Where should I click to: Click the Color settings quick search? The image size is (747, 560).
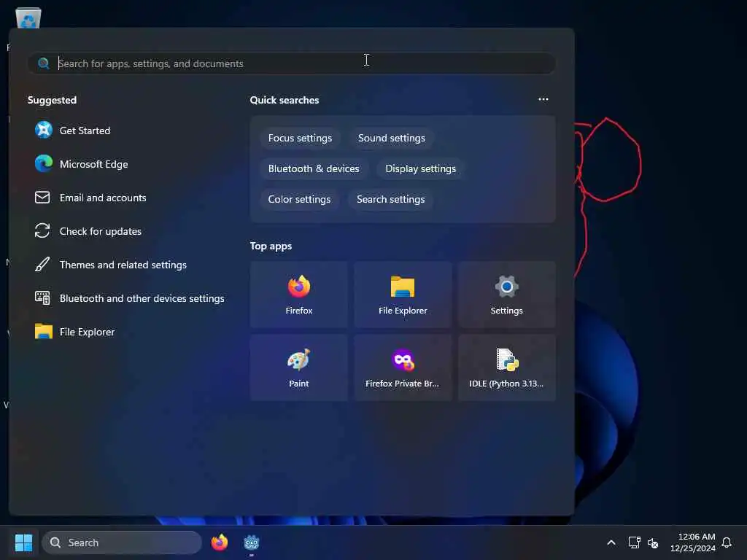pyautogui.click(x=299, y=199)
